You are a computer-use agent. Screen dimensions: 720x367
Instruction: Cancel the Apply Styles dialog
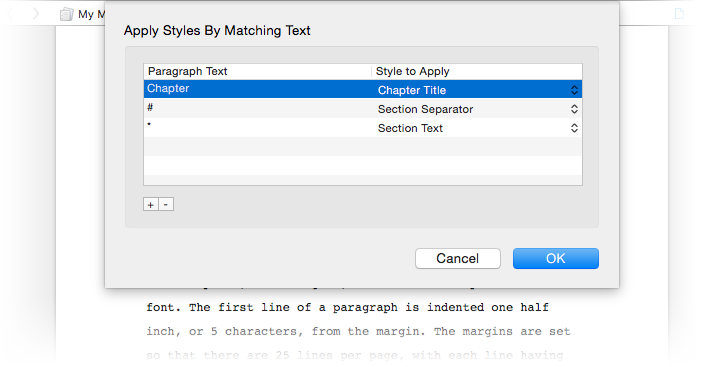pos(458,259)
